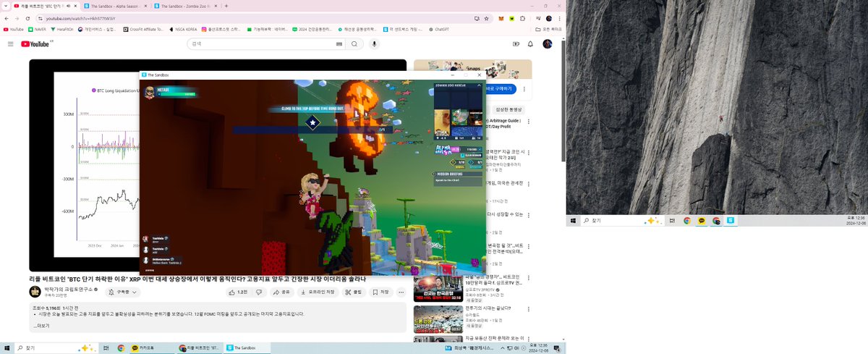Viewport: 868px width, 354px height.
Task: Open Task View on the left taskbar
Action: tap(106, 348)
